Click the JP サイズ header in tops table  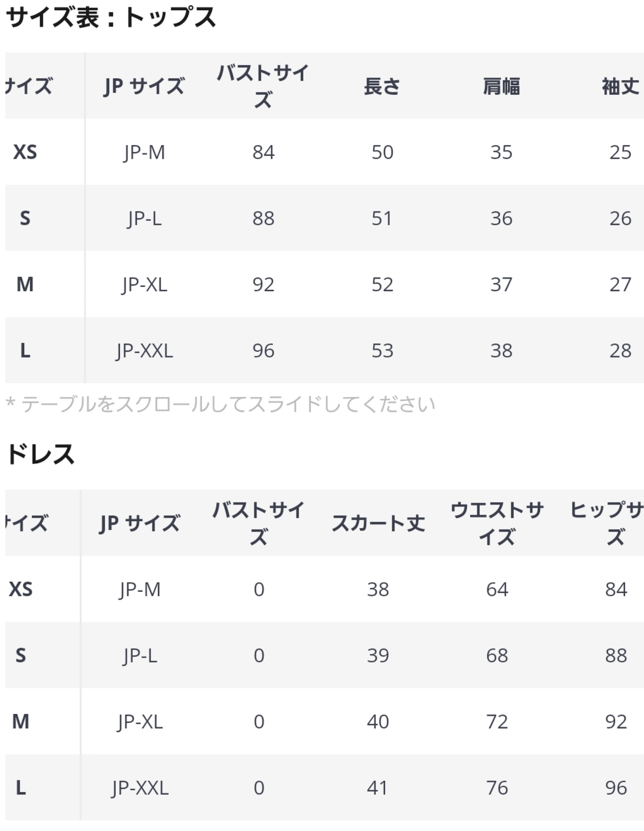pos(144,86)
